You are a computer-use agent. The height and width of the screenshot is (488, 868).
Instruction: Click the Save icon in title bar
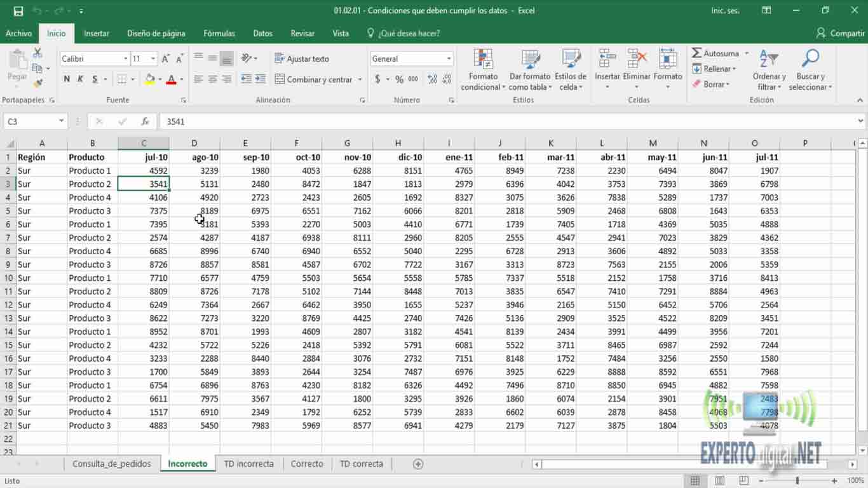coord(18,11)
